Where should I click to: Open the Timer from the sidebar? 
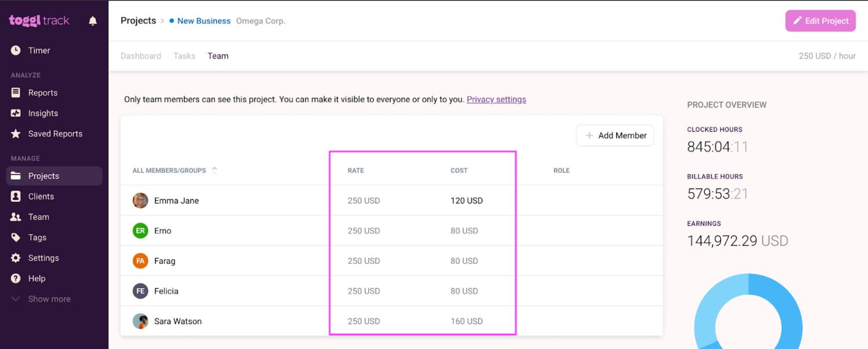(38, 50)
